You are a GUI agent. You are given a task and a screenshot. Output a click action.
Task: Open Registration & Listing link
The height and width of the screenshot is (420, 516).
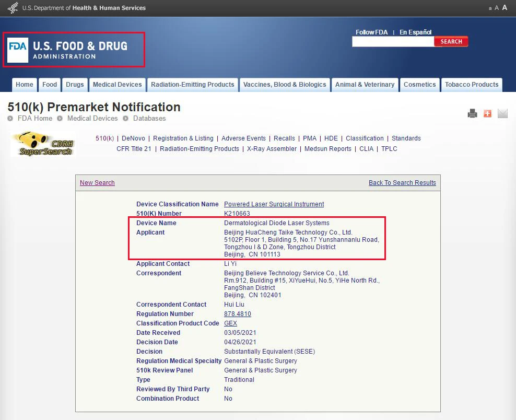pyautogui.click(x=183, y=138)
